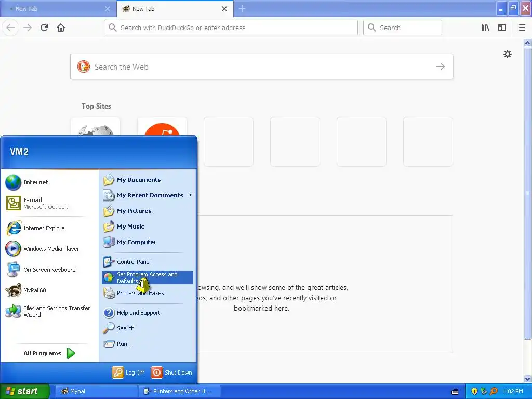Click the page scrollbar up arrow
The height and width of the screenshot is (399, 532).
click(527, 43)
